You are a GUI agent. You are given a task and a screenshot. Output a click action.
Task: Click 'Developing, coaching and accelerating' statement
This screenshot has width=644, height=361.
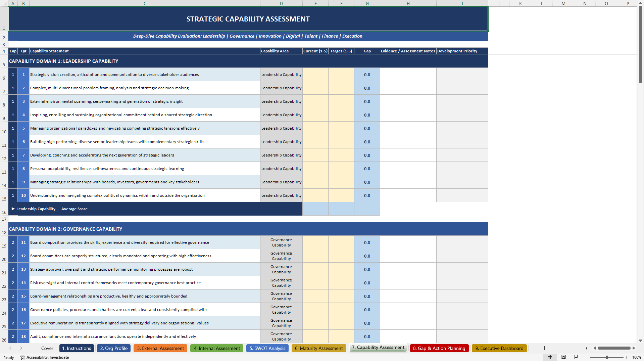[145, 155]
